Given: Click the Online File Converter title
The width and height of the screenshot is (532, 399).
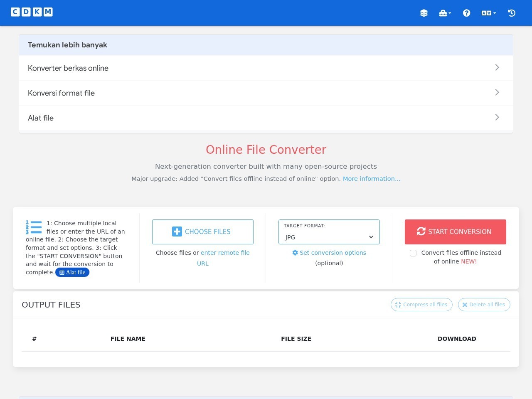Looking at the screenshot, I should [x=266, y=150].
